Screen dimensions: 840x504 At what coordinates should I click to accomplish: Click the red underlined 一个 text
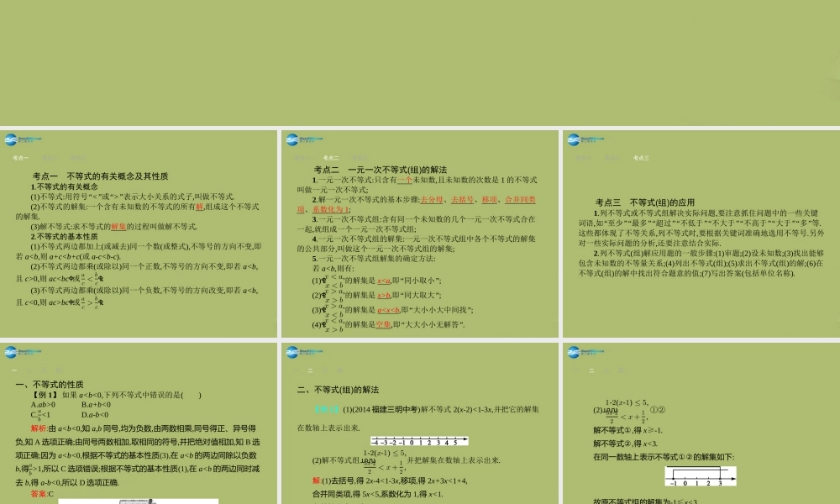coord(405,180)
